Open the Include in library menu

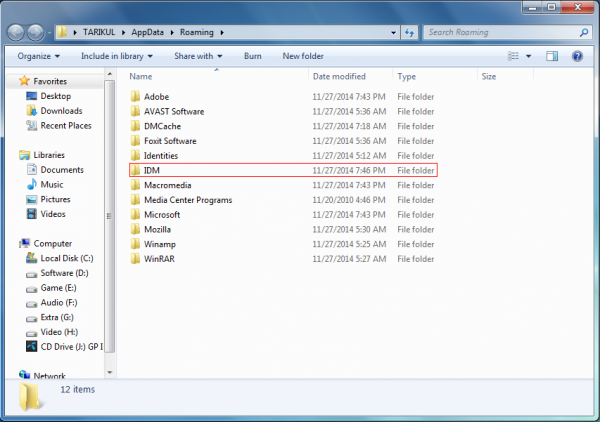pyautogui.click(x=117, y=56)
